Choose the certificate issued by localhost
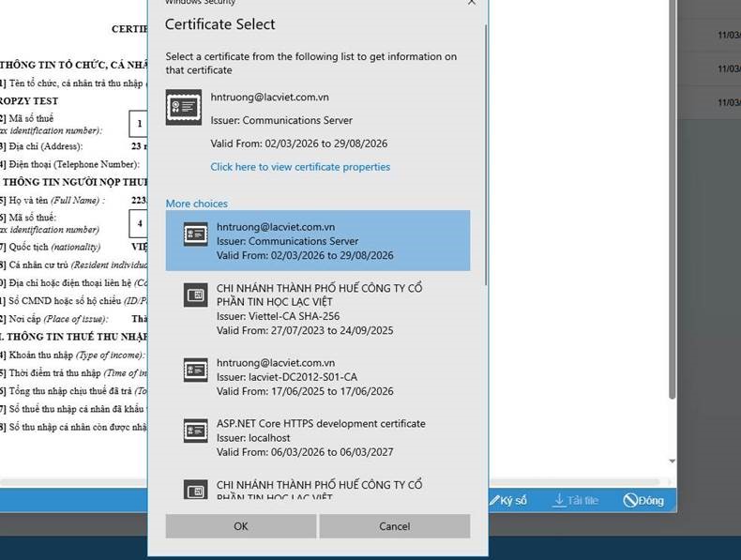741x560 pixels. (x=319, y=438)
